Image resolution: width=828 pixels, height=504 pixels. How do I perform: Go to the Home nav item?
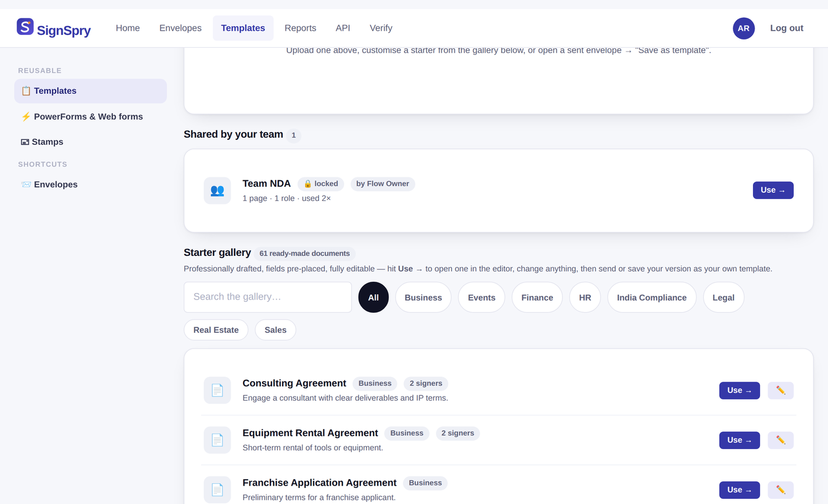tap(128, 28)
